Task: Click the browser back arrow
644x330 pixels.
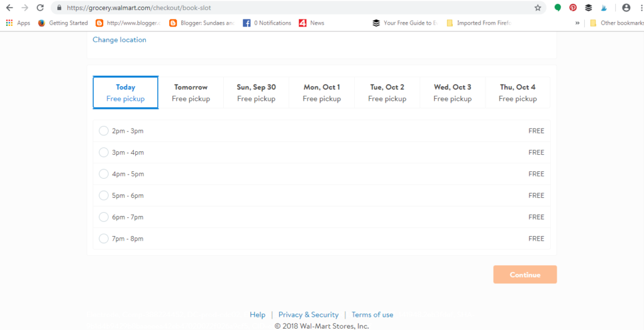Action: (x=9, y=8)
